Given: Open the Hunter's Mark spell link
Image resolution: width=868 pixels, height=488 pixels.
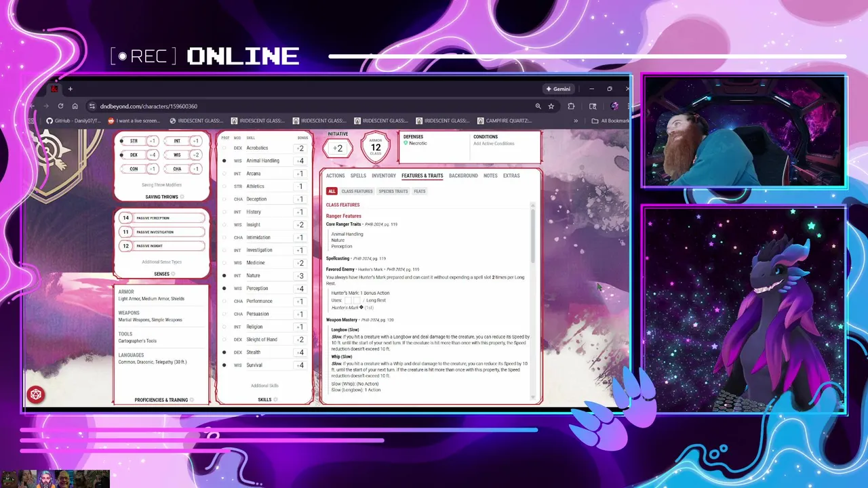Looking at the screenshot, I should click(347, 308).
